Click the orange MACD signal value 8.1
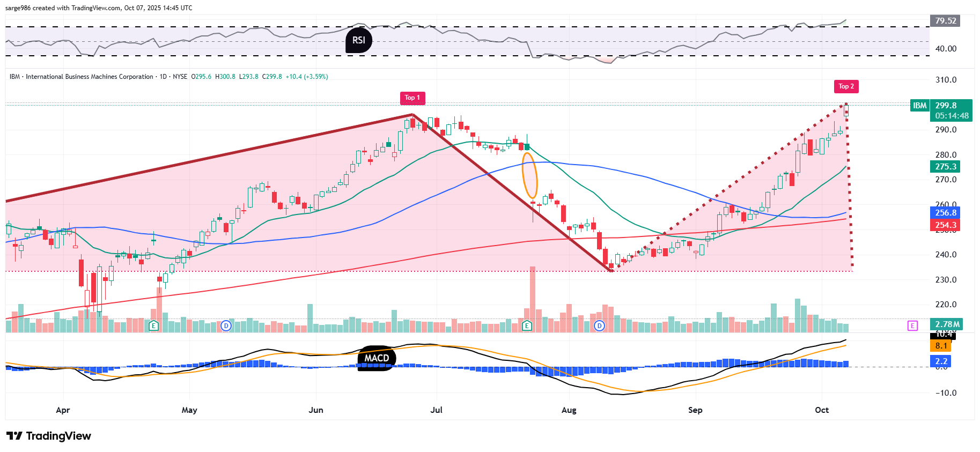This screenshot has height=452, width=980. click(941, 346)
